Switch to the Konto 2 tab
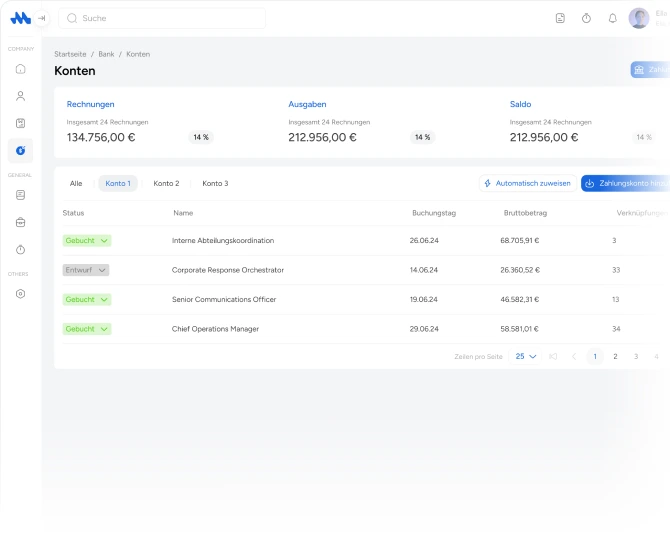The height and width of the screenshot is (539, 670). pos(166,184)
